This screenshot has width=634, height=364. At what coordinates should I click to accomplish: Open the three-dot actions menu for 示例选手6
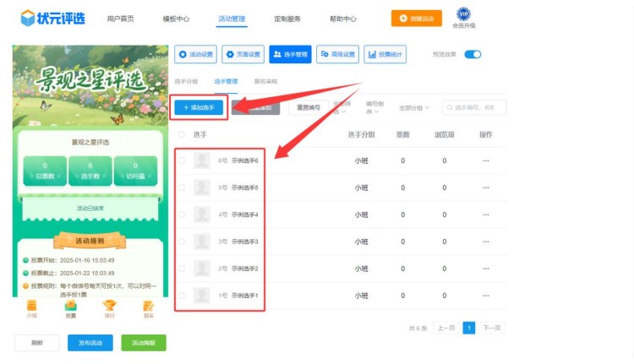point(485,161)
